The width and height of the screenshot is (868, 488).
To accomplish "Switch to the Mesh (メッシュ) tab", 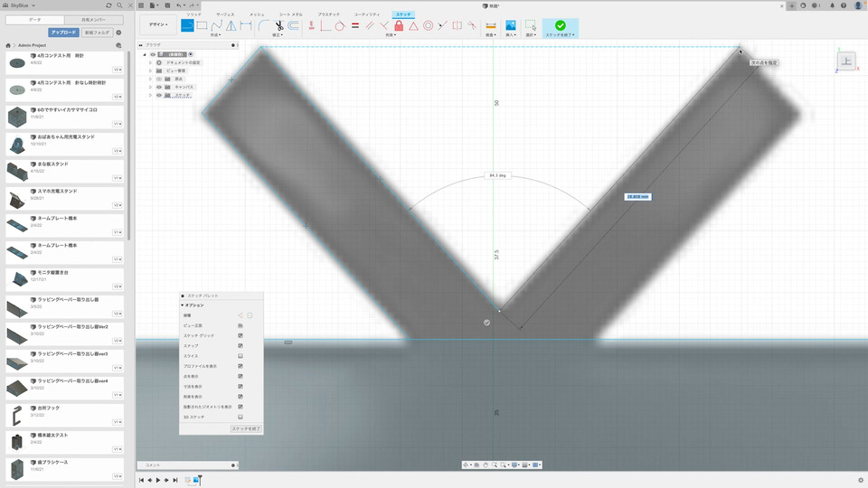I will click(257, 14).
